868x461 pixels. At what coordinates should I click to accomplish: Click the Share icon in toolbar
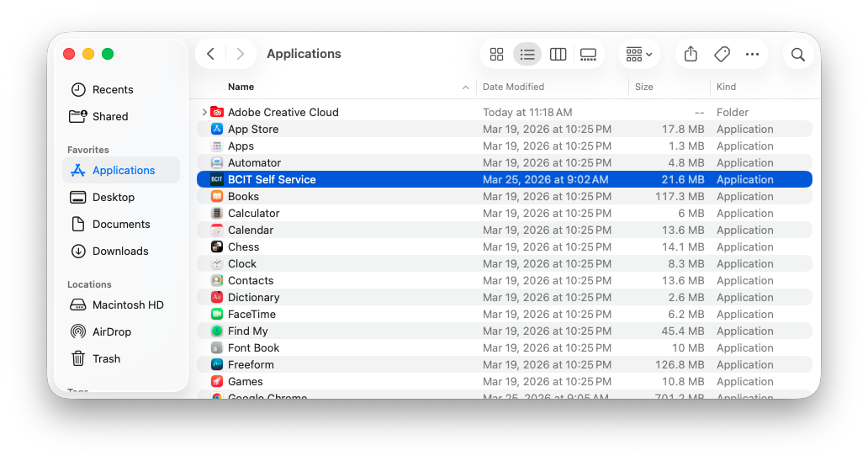point(691,55)
